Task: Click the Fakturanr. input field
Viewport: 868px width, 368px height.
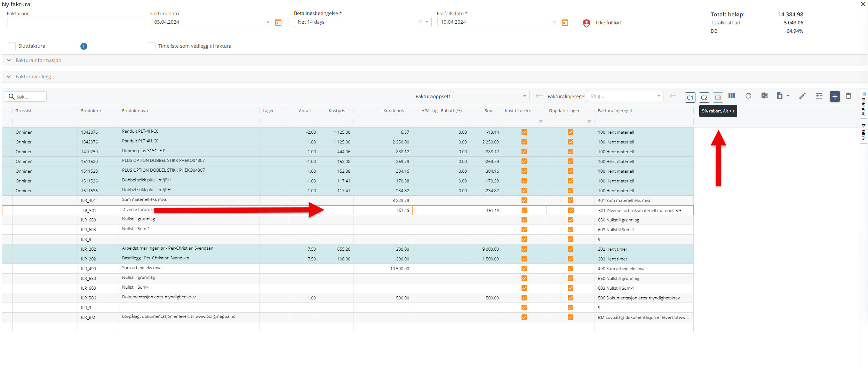Action: pos(76,22)
